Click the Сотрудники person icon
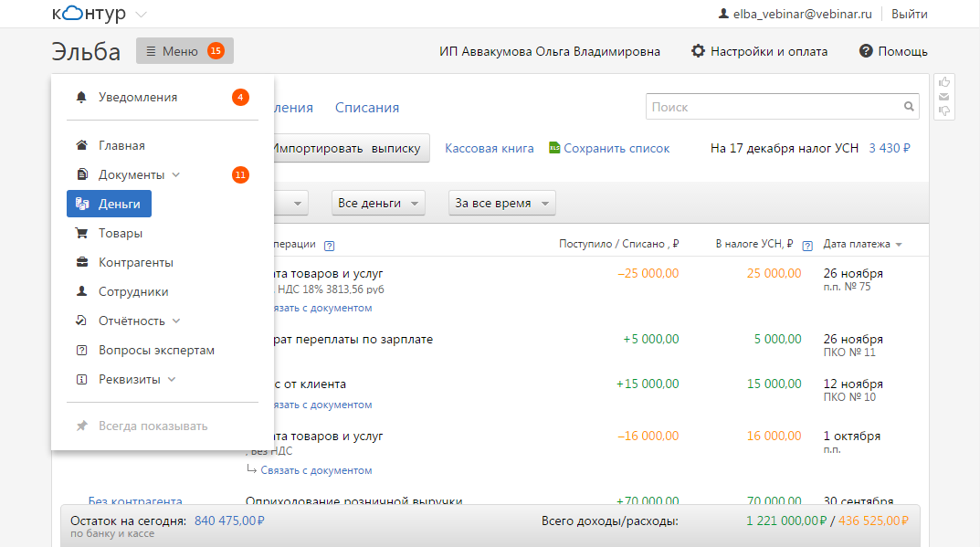The height and width of the screenshot is (547, 980). (82, 291)
